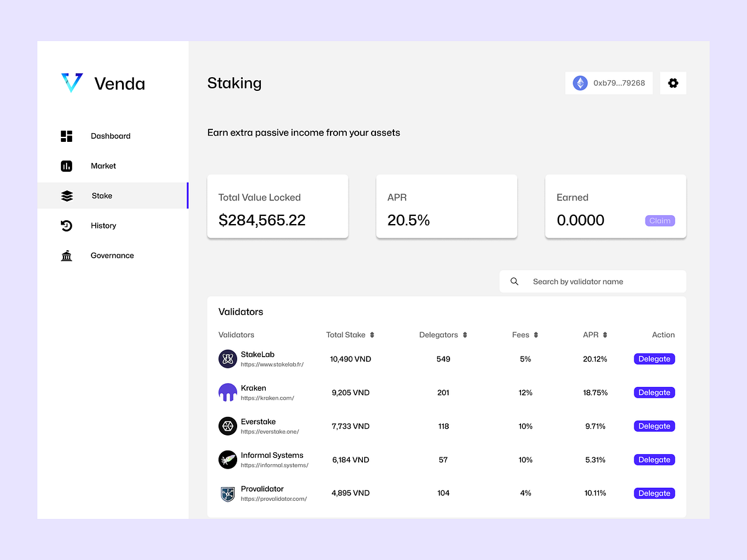The width and height of the screenshot is (747, 560).
Task: Click the Claim button on Earned
Action: [660, 220]
